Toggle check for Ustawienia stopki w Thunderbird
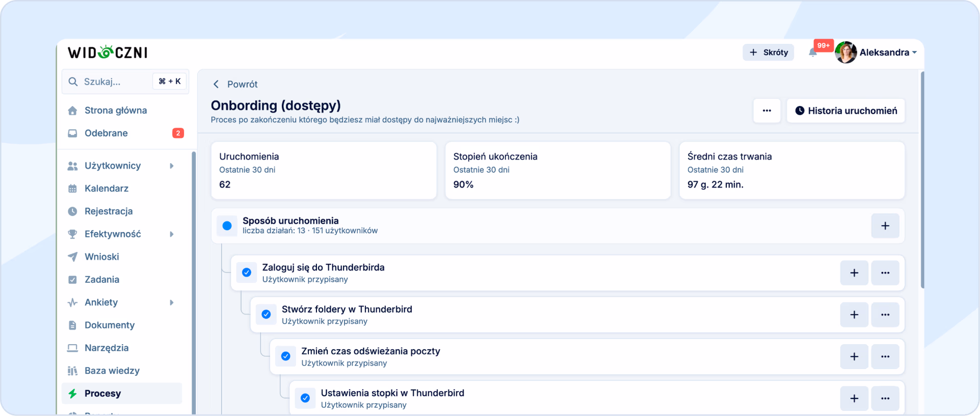This screenshot has height=416, width=980. [305, 398]
